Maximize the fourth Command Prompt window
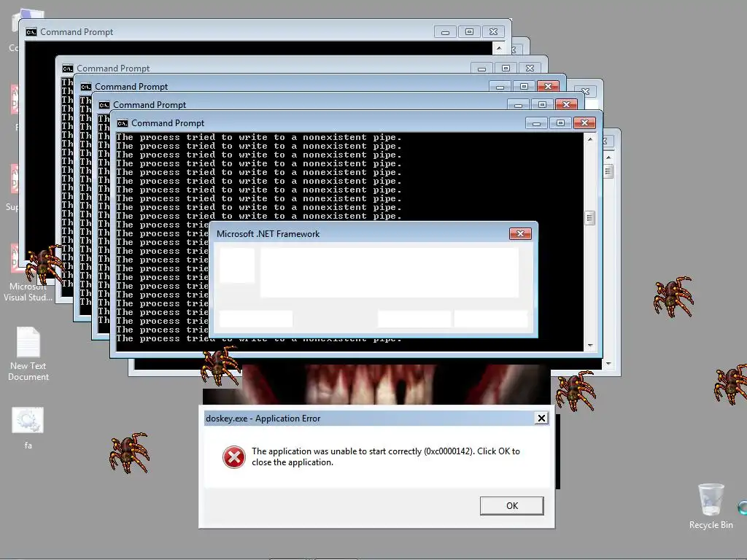The height and width of the screenshot is (560, 747). click(506, 69)
